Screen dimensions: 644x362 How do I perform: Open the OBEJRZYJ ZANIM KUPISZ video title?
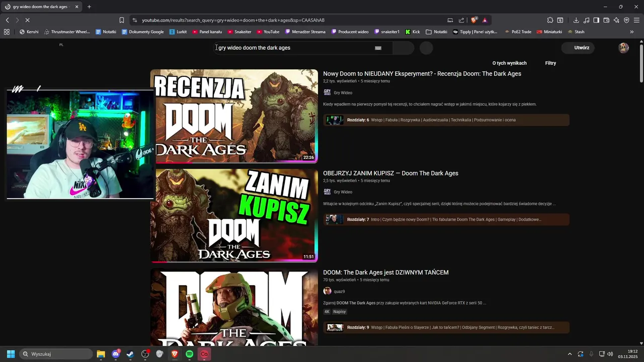coord(390,173)
